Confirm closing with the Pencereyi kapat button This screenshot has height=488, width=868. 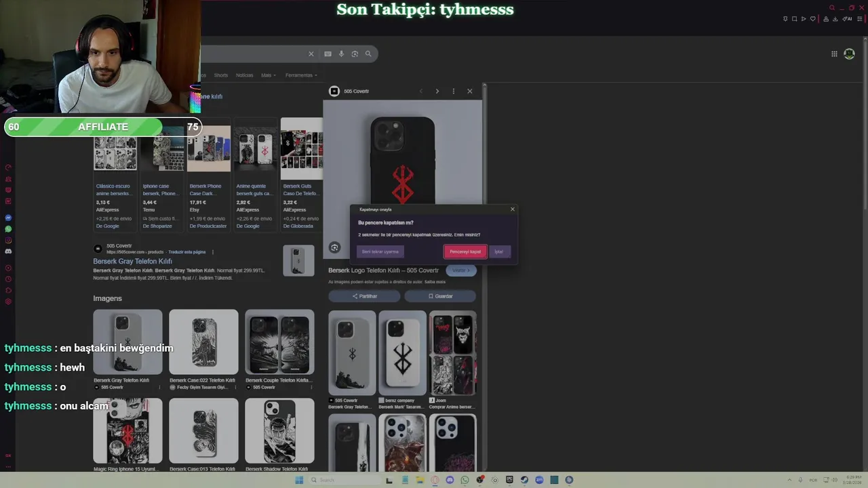465,251
